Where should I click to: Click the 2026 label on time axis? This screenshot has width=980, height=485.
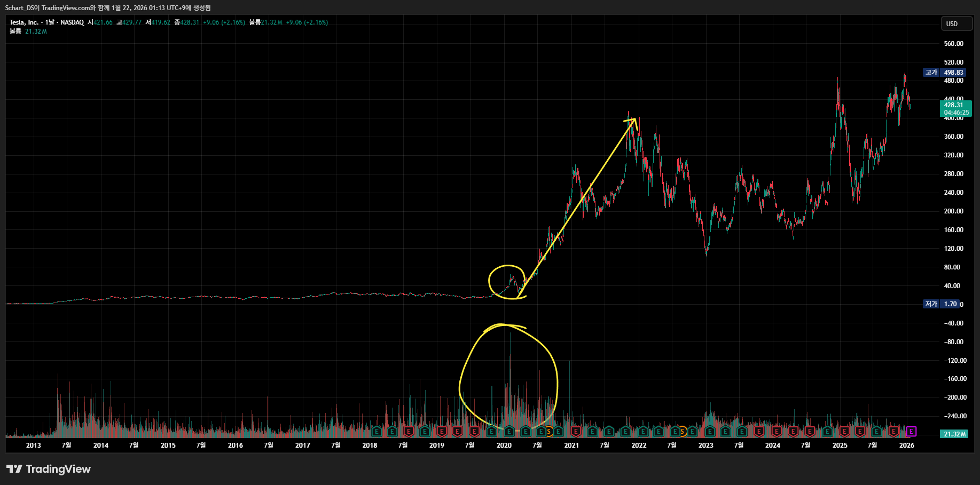pos(907,446)
